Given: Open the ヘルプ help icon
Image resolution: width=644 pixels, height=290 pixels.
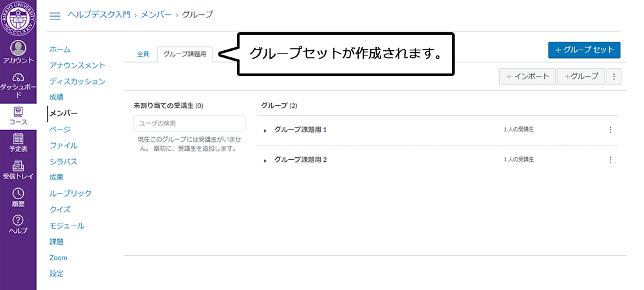Looking at the screenshot, I should (18, 225).
